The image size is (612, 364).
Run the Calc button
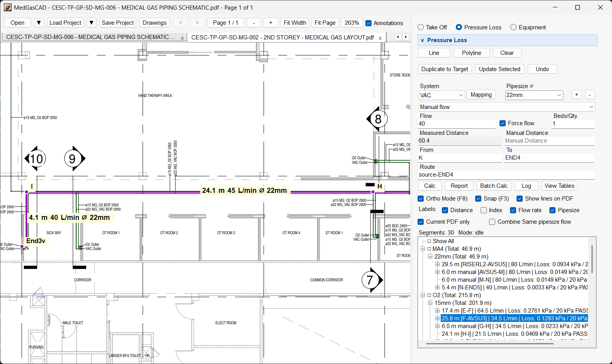[430, 186]
